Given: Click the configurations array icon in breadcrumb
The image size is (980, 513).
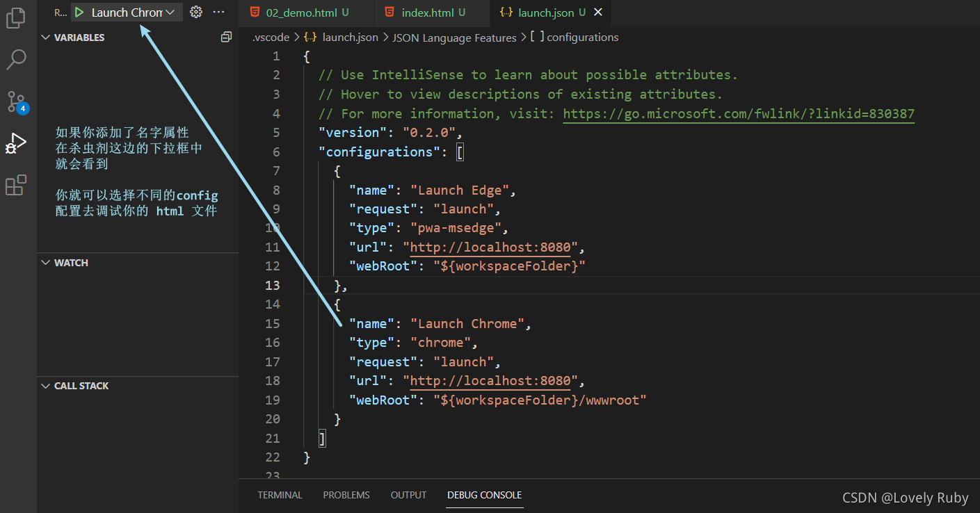Looking at the screenshot, I should (x=537, y=38).
